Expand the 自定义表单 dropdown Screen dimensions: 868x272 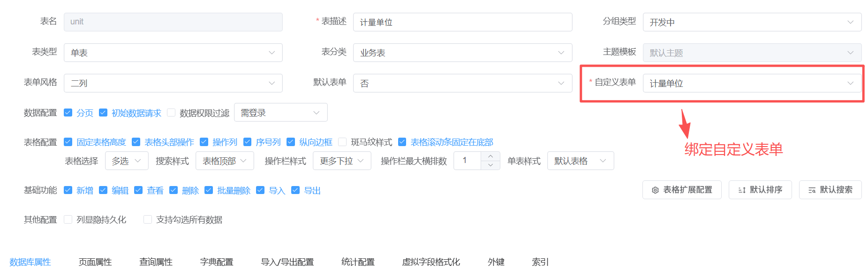(x=752, y=83)
